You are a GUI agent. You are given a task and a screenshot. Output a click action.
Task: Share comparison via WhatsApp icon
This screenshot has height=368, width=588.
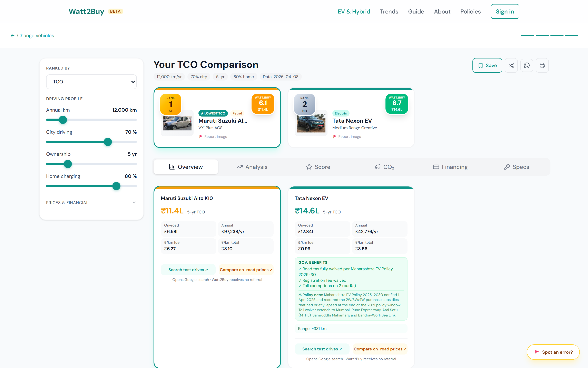pyautogui.click(x=527, y=65)
